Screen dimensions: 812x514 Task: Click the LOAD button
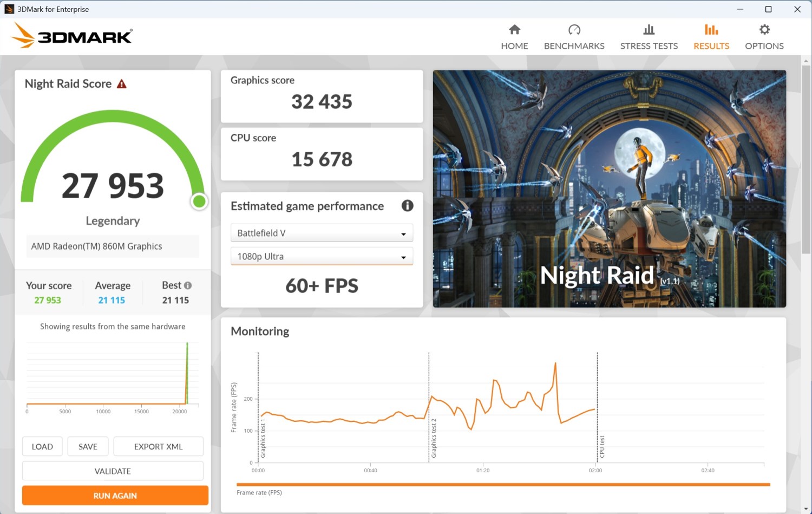click(42, 447)
